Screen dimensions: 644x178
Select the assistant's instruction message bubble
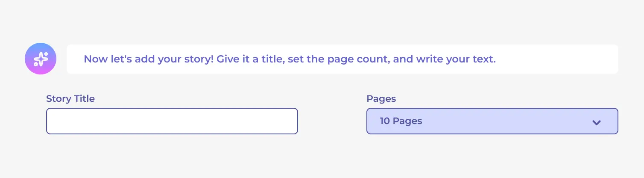(342, 59)
